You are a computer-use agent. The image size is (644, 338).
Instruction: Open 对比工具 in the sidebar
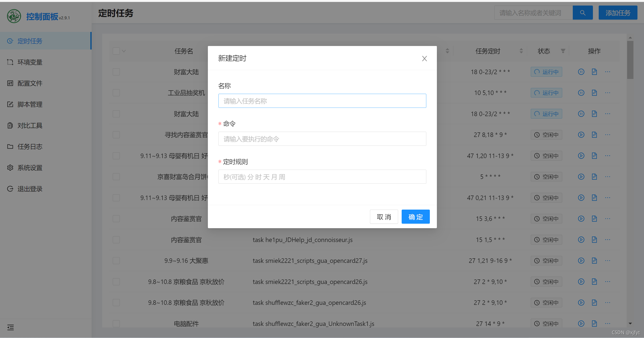click(x=45, y=125)
